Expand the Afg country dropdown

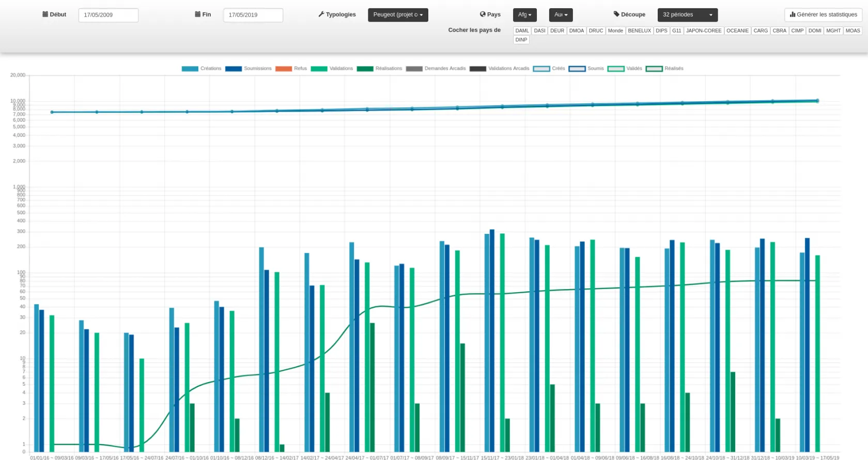pos(524,15)
